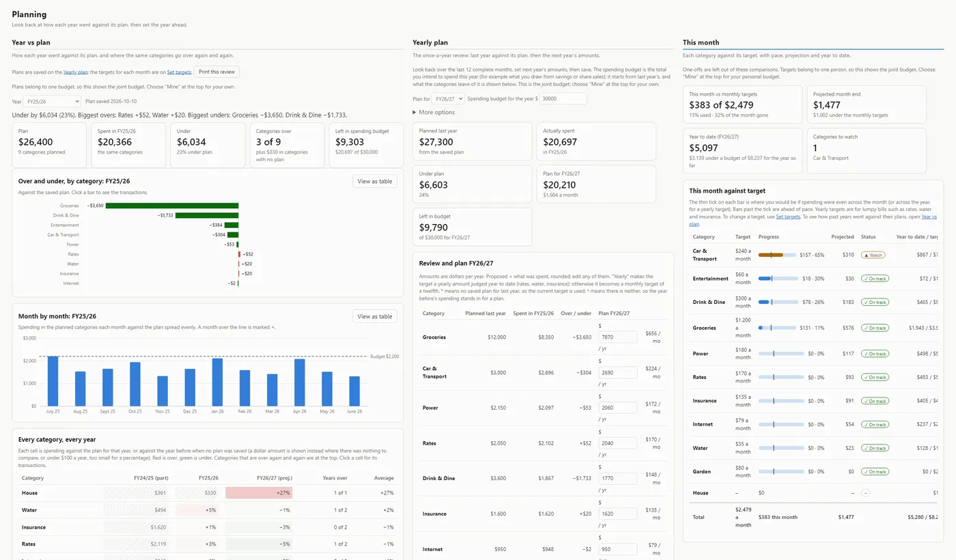Edit the Groceries plan FY26/27 amount field

pyautogui.click(x=618, y=336)
